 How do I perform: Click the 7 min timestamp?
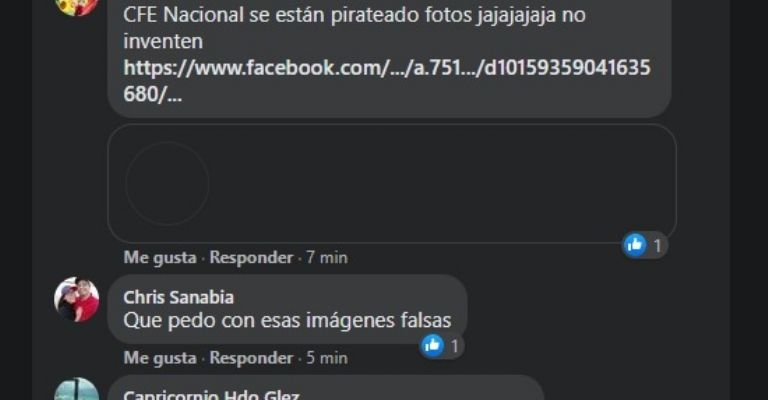point(327,258)
